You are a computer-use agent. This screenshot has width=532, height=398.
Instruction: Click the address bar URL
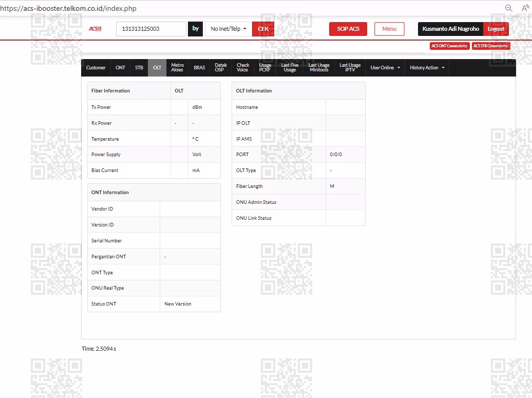tap(68, 8)
